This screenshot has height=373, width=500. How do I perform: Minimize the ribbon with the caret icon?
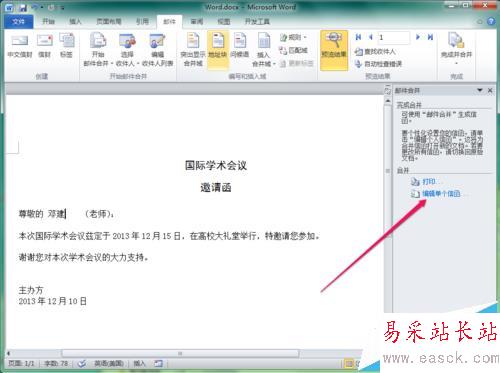tap(480, 22)
